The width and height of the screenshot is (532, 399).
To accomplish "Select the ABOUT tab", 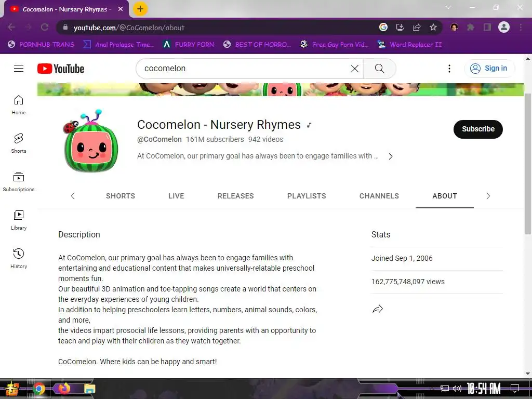I will pyautogui.click(x=445, y=196).
